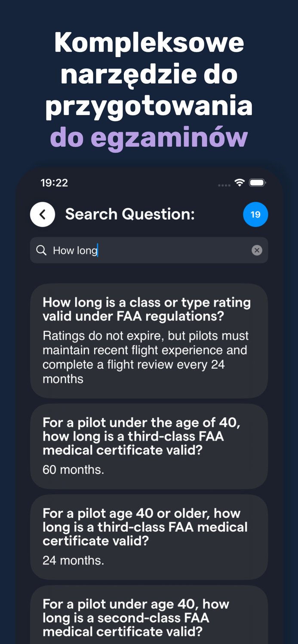Tap the 'Ratings do not expire' answer text
Screen dimensions: 298x644
pos(145,357)
